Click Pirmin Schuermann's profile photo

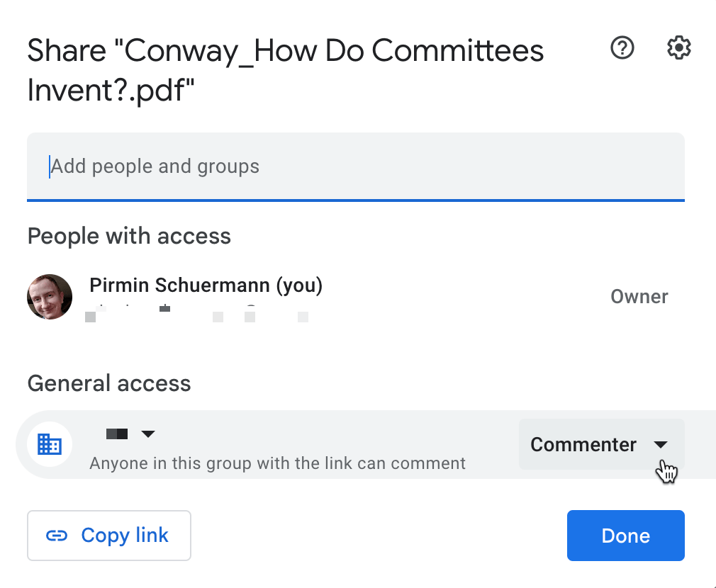click(x=50, y=297)
